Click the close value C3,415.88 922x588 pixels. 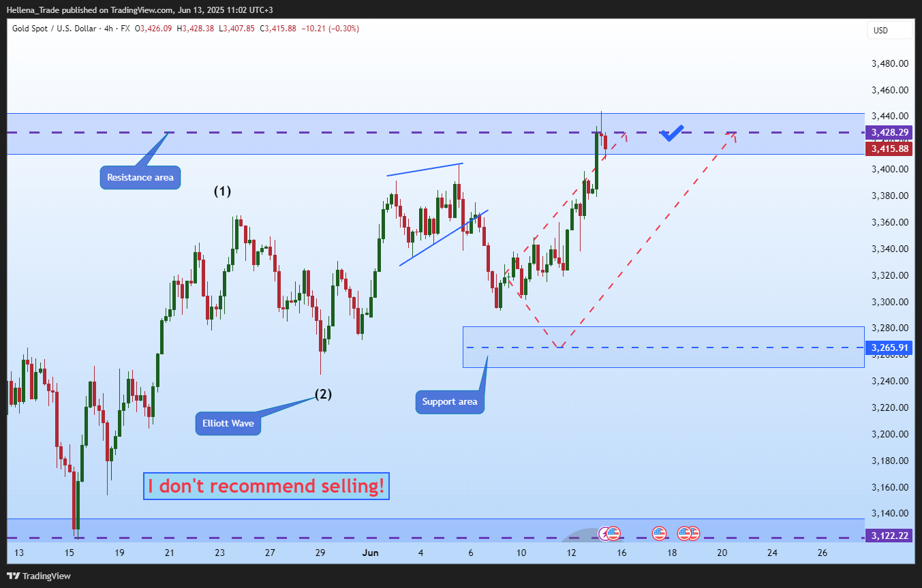click(277, 29)
